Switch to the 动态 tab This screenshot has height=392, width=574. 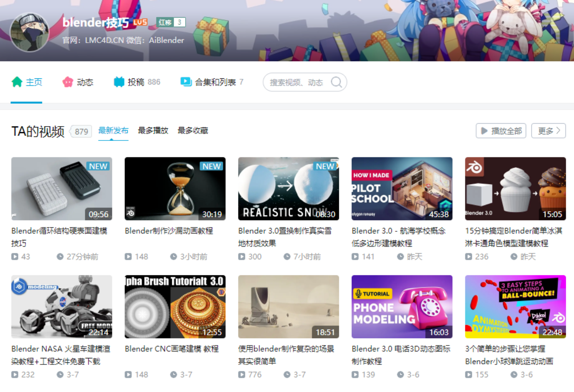pos(78,82)
